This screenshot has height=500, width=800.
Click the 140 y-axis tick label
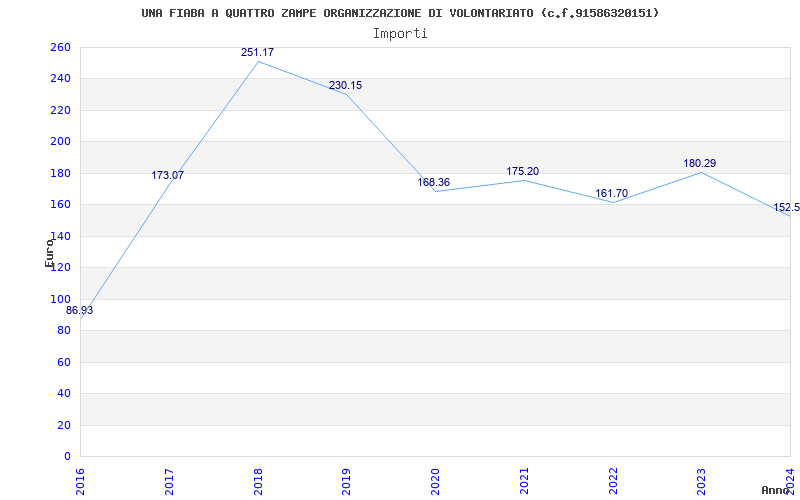point(60,236)
